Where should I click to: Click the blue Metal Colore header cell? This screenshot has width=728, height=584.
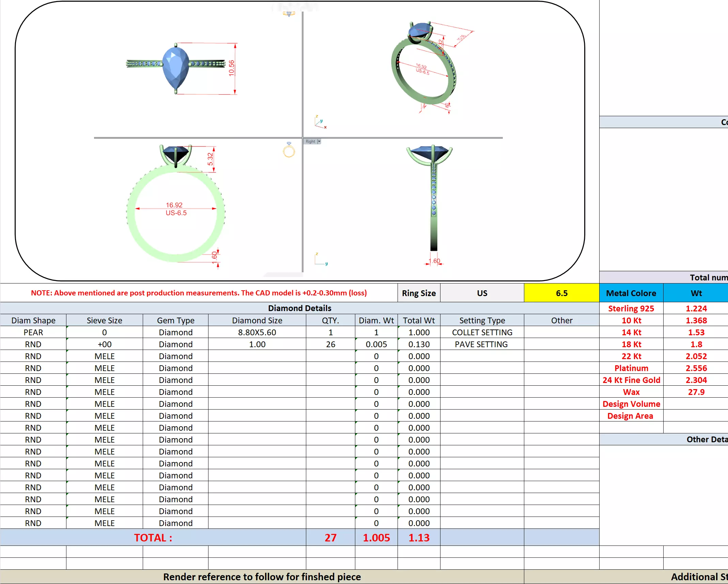click(631, 293)
